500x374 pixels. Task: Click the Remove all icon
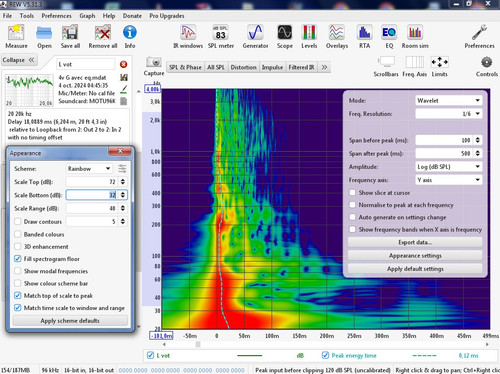point(103,33)
